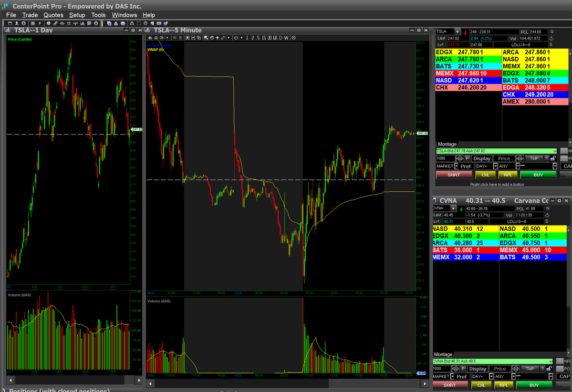Select the pencil draw tool in chart toolbar

pyautogui.click(x=223, y=38)
